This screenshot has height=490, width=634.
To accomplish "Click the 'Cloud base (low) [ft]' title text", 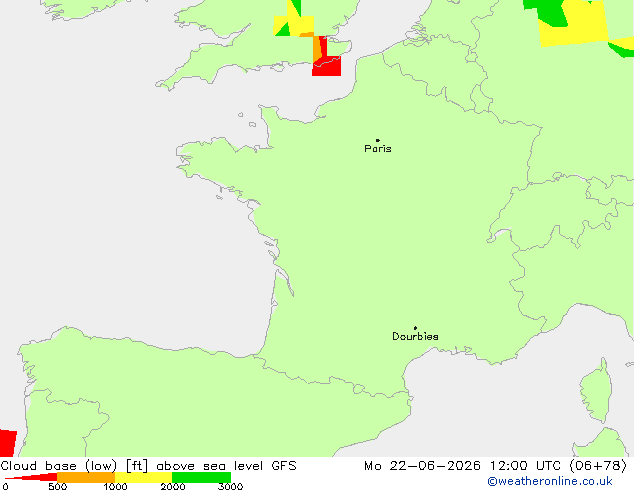I will [x=74, y=466].
